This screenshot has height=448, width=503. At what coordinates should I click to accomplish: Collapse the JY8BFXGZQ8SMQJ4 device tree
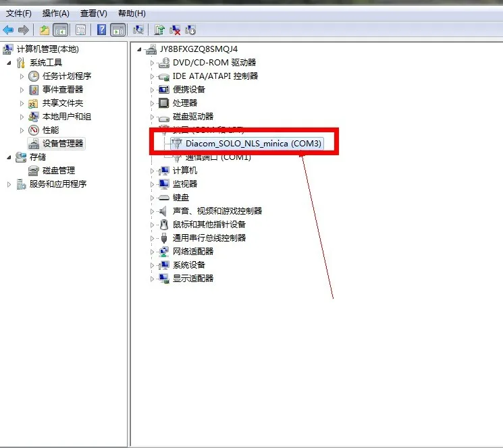pos(139,49)
